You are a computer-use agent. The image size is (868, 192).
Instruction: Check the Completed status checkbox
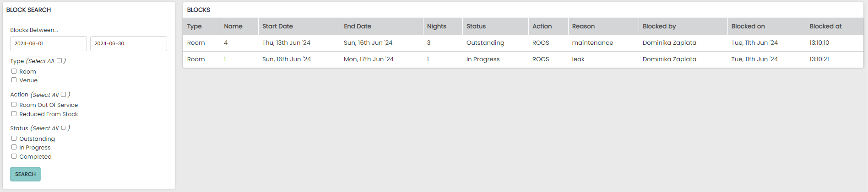(x=14, y=156)
